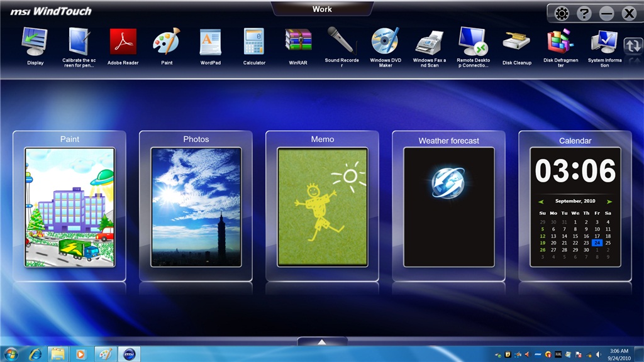Go to previous month in calendar
The width and height of the screenshot is (644, 362).
pos(541,202)
